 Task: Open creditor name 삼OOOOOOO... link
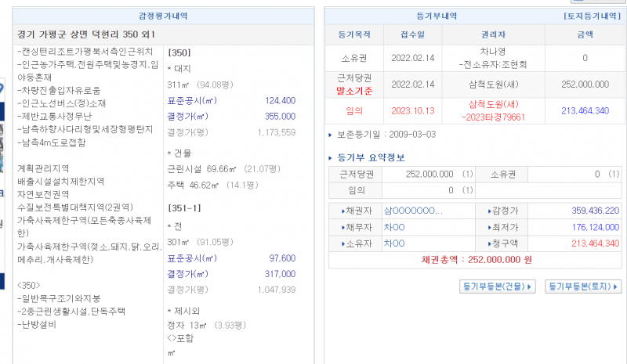pos(413,211)
